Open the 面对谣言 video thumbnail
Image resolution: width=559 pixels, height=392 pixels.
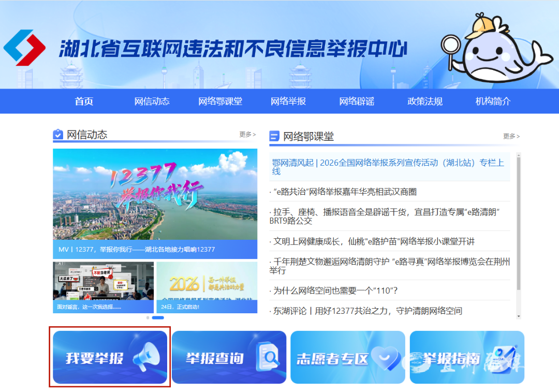pyautogui.click(x=104, y=287)
